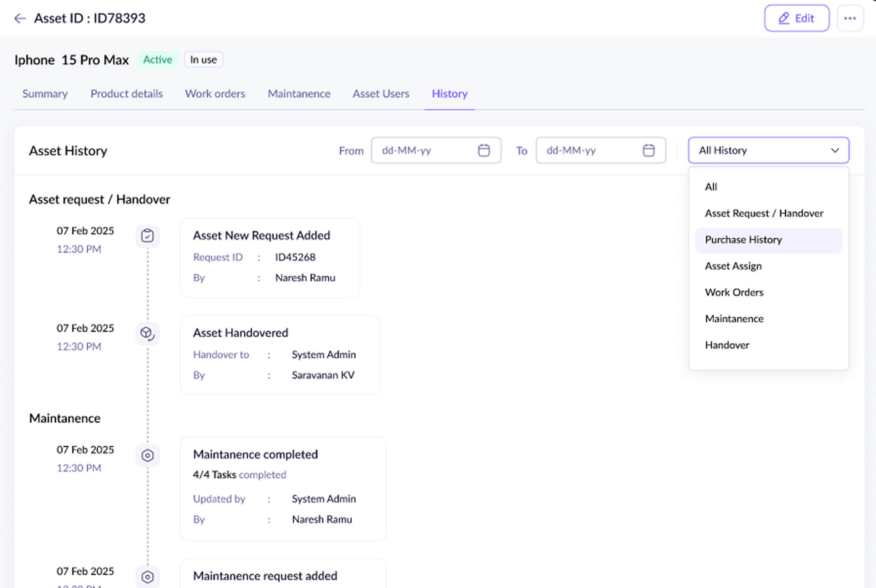Open the Asset Handovered card title

click(241, 333)
